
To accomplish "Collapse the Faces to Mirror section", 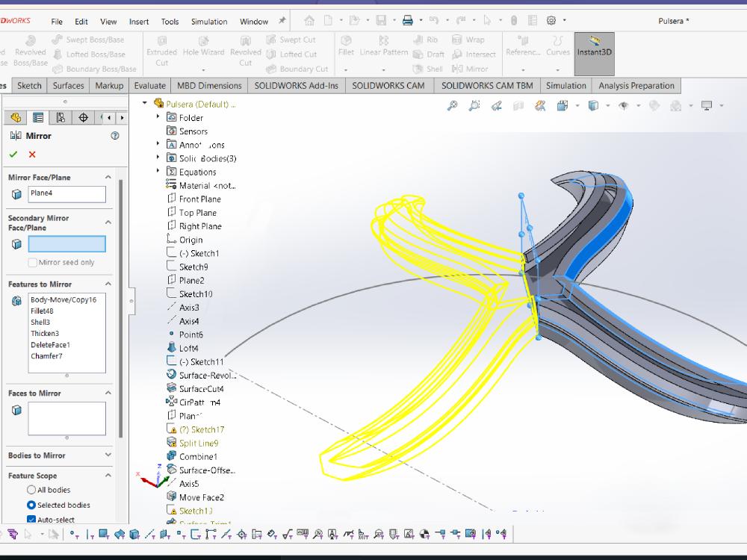I will click(x=108, y=393).
